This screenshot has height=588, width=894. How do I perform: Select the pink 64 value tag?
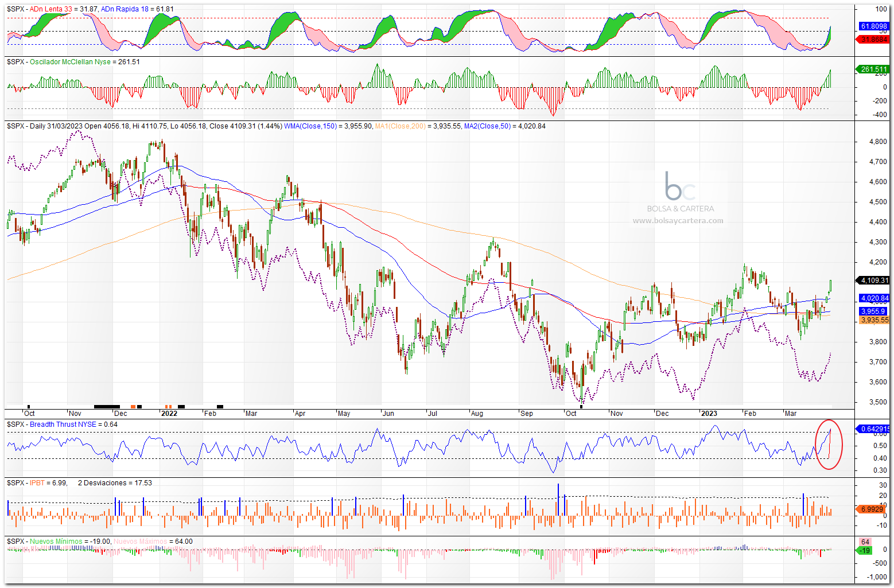(x=865, y=542)
